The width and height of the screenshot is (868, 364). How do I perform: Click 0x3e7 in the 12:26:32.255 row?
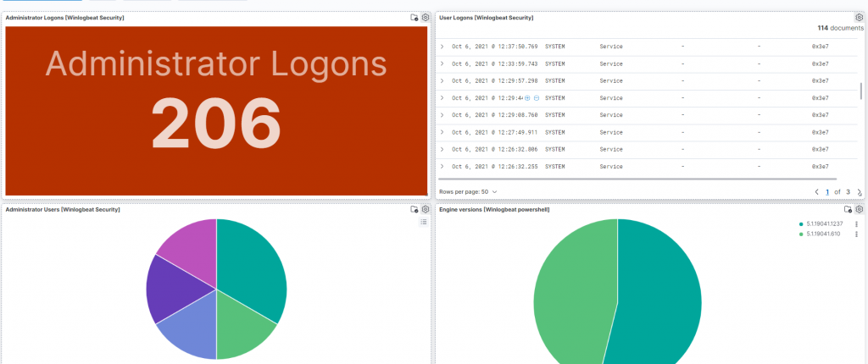coord(820,167)
